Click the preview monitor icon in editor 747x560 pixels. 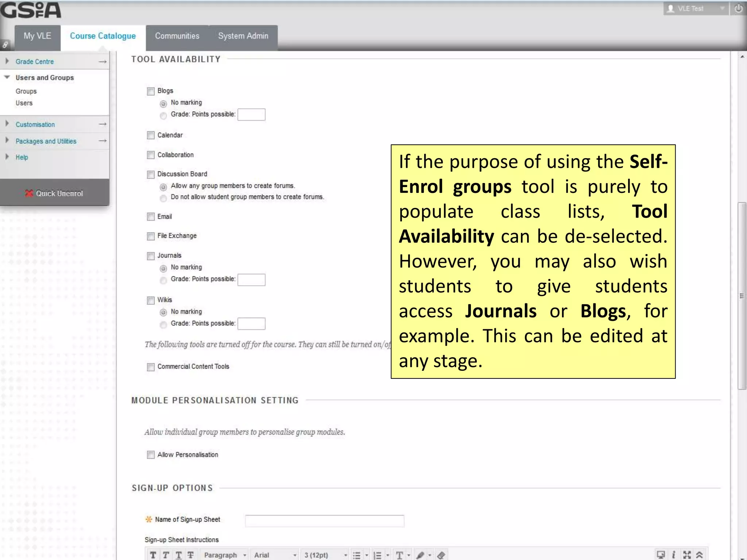coord(661,555)
